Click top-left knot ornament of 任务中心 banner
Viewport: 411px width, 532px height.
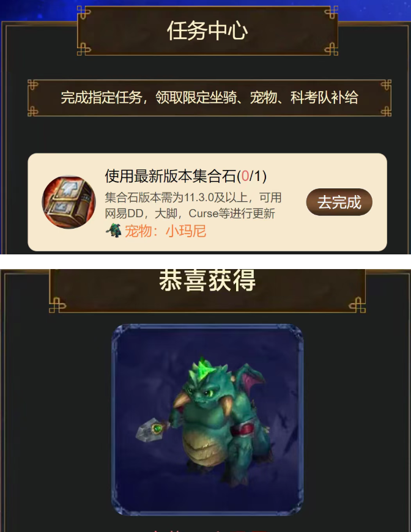(x=84, y=13)
